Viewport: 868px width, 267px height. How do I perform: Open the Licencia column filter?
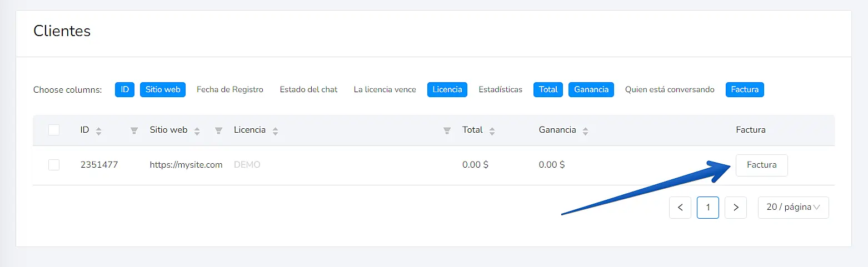[447, 131]
